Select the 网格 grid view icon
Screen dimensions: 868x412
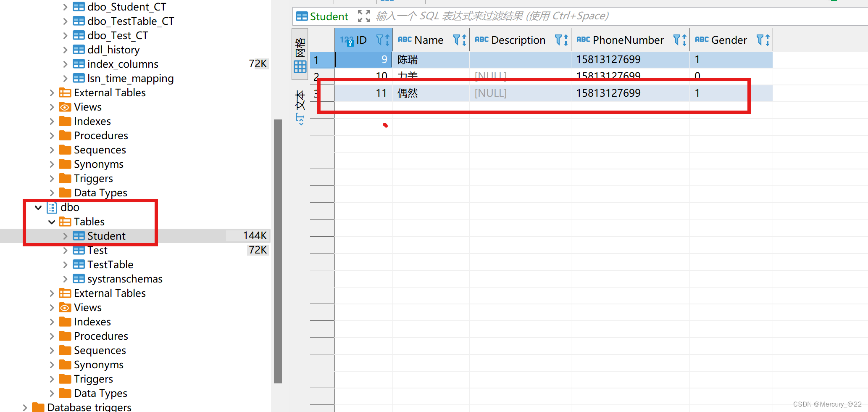coord(300,66)
